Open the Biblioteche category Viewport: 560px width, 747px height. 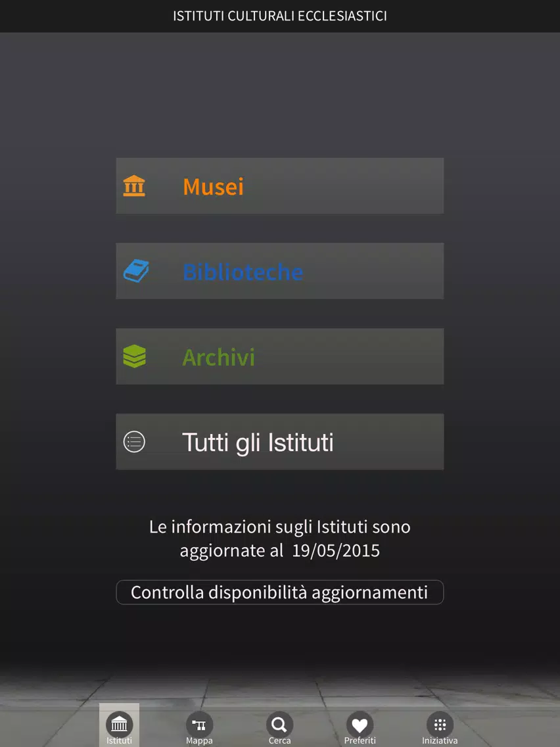tap(279, 271)
